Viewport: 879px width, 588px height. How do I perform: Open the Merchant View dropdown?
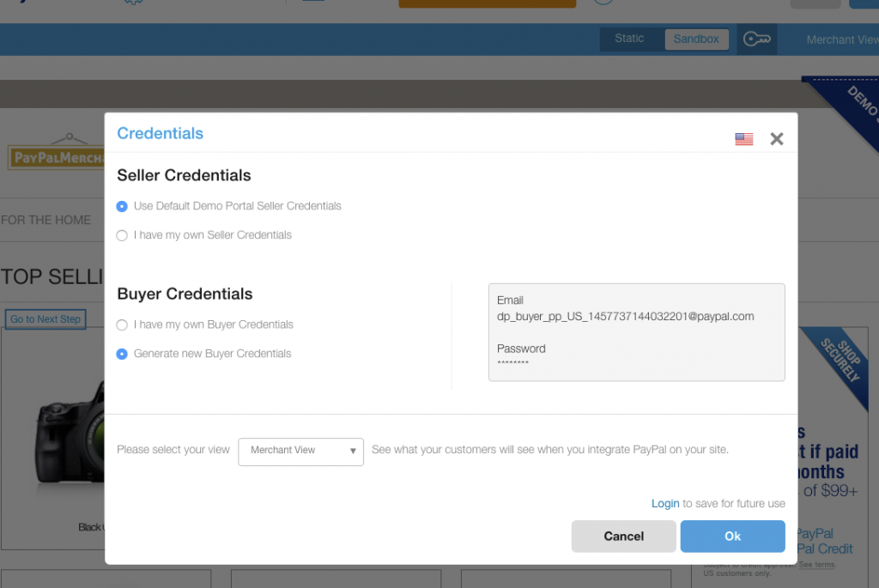click(300, 452)
